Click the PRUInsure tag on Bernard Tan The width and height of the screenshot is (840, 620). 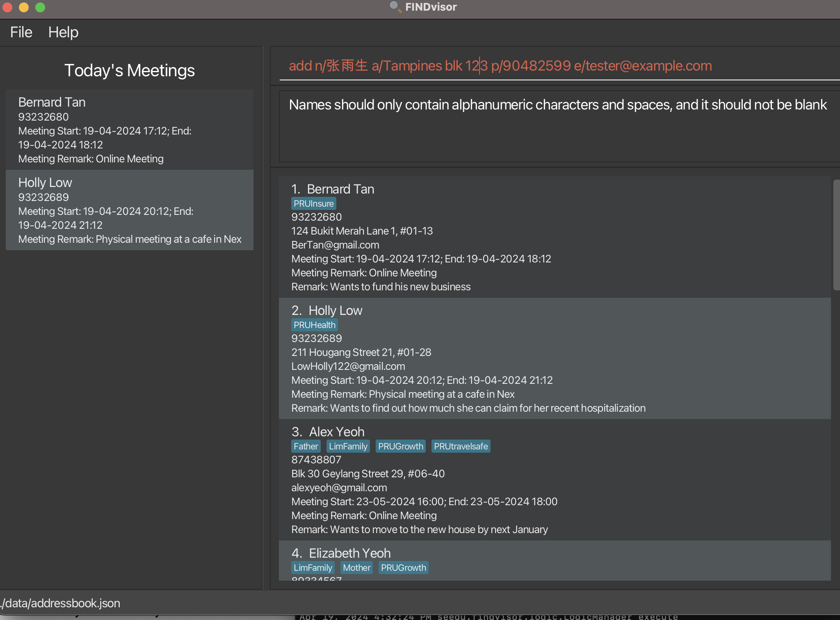coord(314,203)
